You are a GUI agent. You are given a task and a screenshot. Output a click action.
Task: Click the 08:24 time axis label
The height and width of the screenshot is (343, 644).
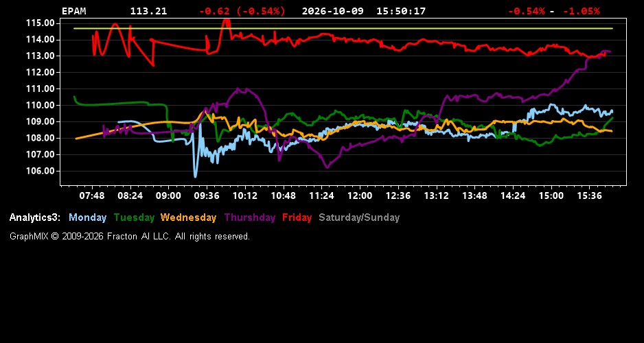[130, 196]
